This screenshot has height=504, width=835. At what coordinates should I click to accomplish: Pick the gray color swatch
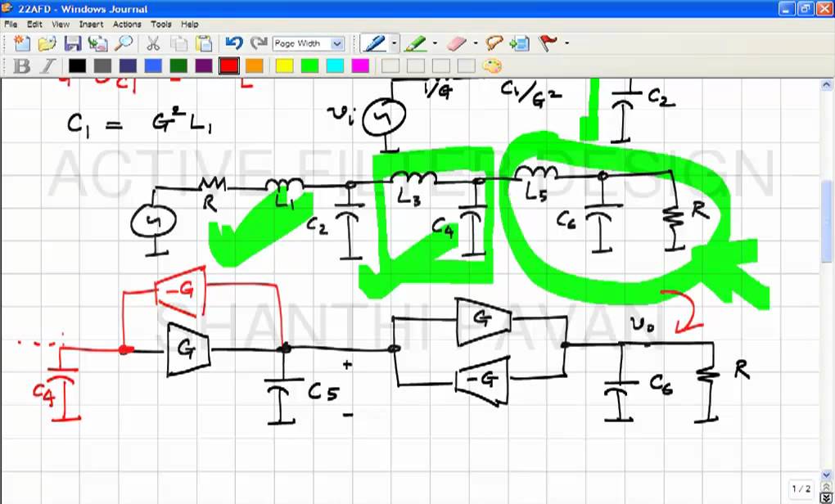[x=102, y=66]
